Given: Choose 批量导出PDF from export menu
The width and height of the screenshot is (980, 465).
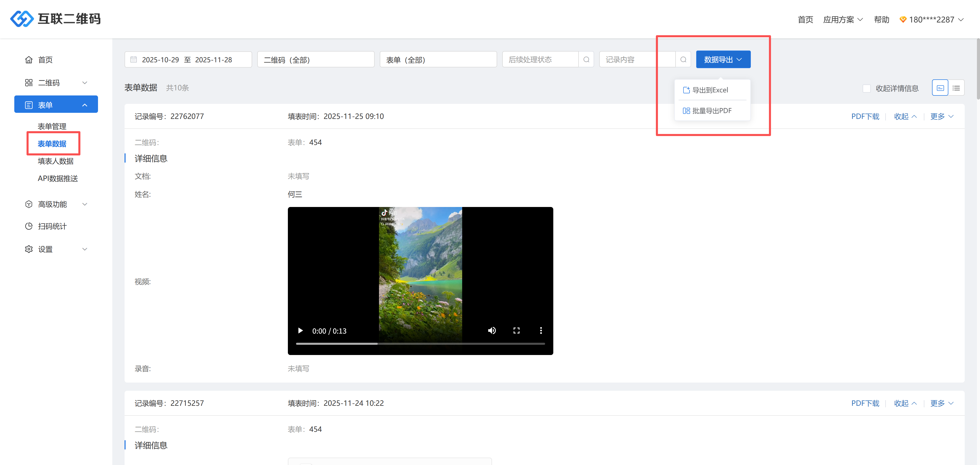Looking at the screenshot, I should (712, 111).
